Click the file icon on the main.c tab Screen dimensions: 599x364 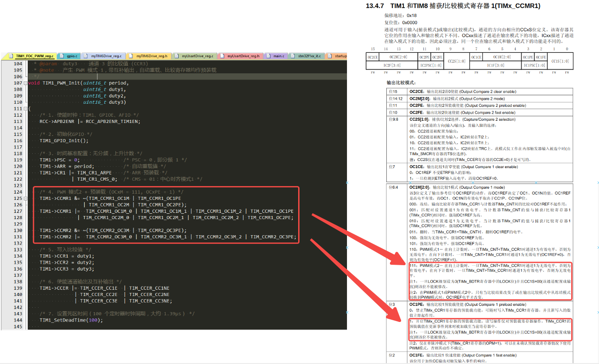point(269,56)
